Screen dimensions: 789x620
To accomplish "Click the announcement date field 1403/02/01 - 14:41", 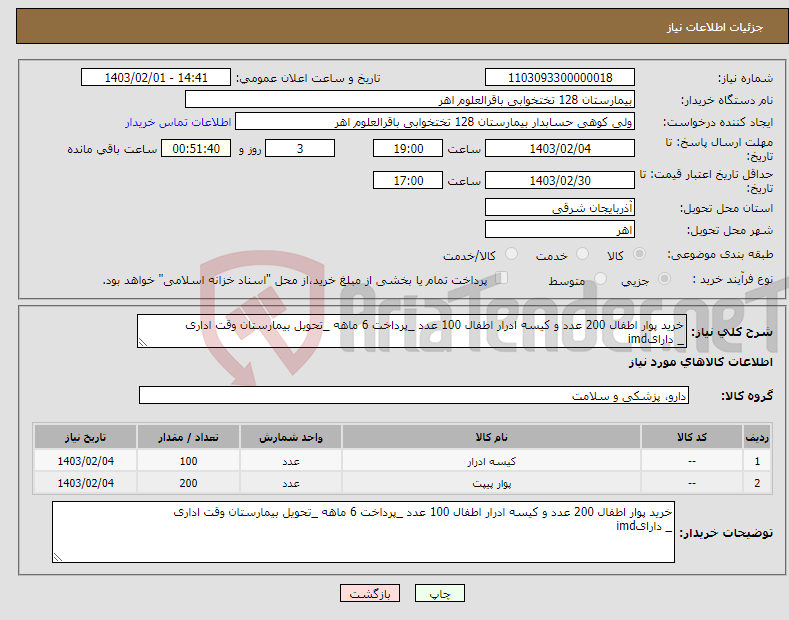I will 155,78.
